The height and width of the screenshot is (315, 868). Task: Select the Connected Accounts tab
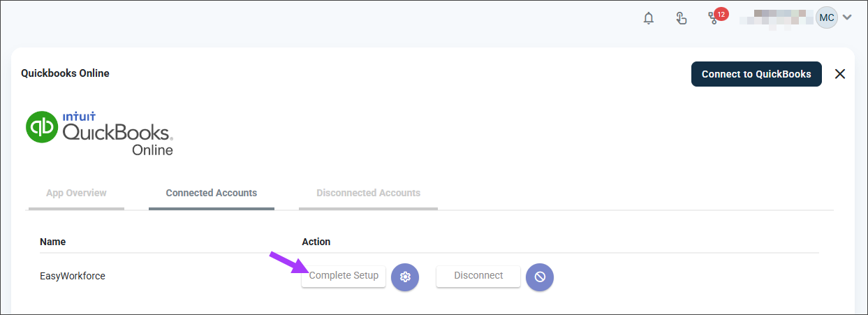click(212, 193)
